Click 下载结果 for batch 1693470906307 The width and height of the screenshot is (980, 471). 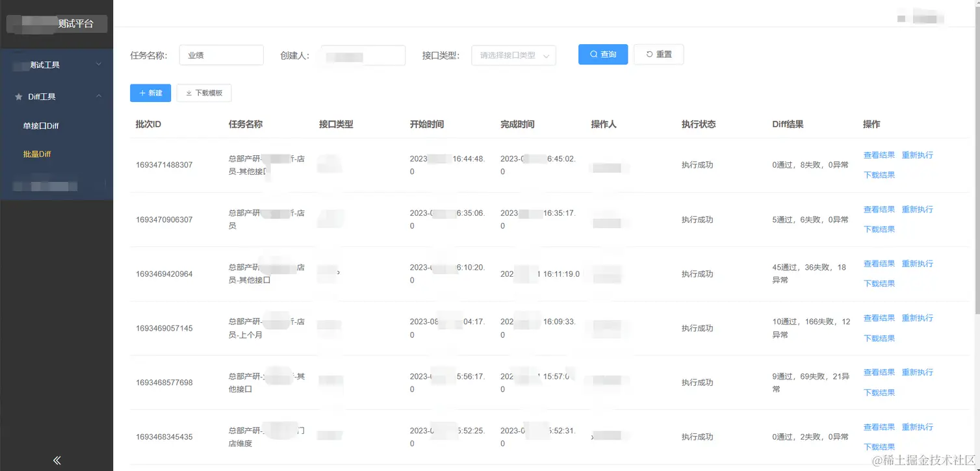pyautogui.click(x=879, y=229)
